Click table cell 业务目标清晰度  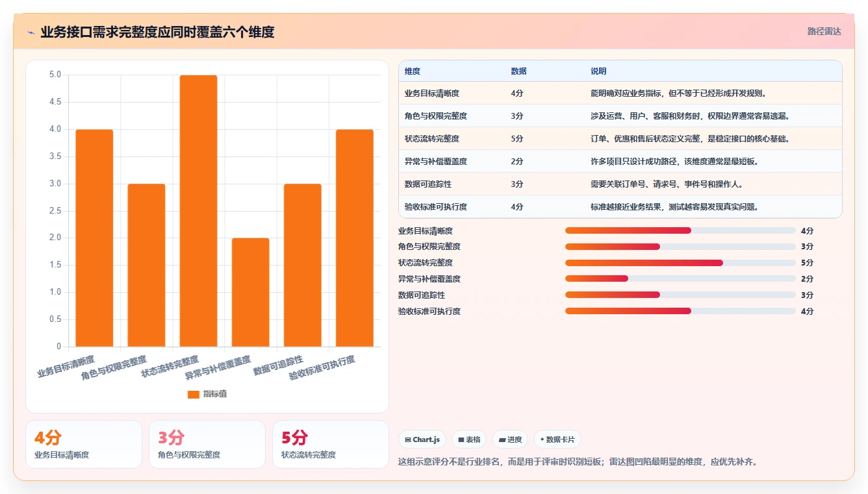pos(431,93)
